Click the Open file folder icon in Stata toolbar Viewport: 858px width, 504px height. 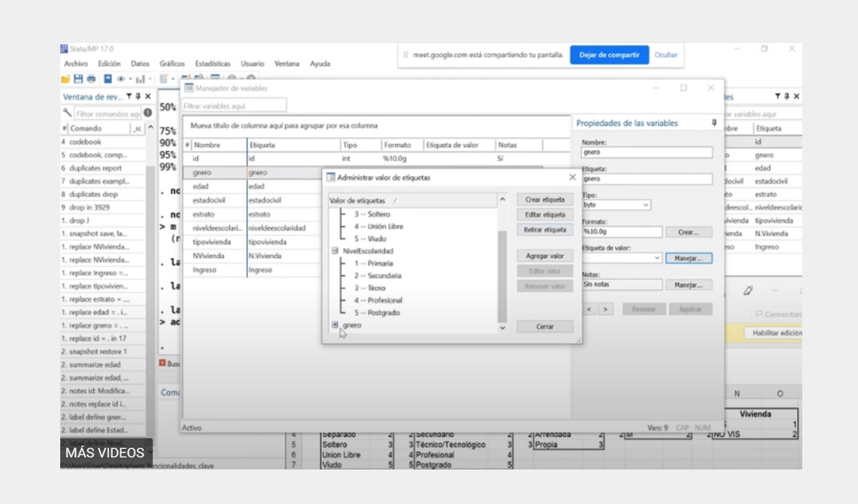pyautogui.click(x=65, y=79)
